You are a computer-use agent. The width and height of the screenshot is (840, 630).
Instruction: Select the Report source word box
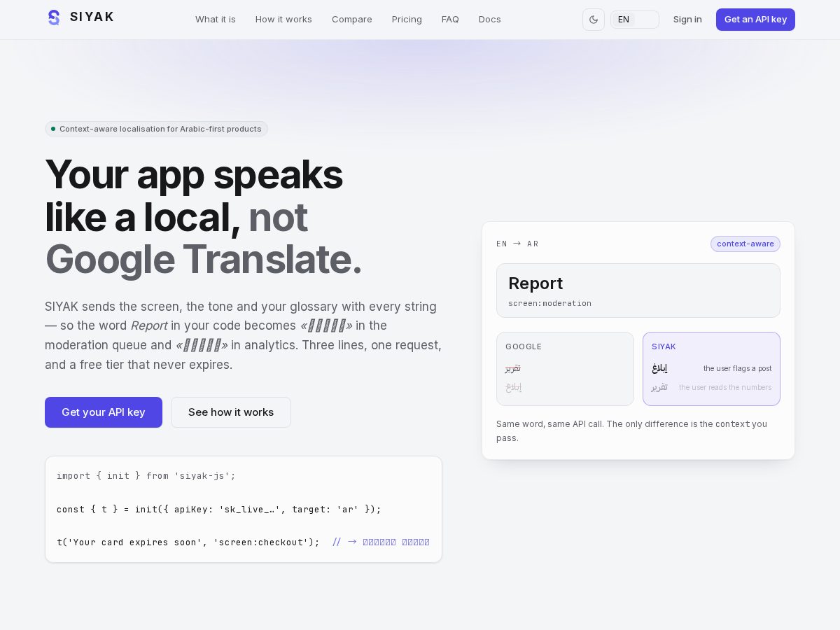(x=638, y=290)
